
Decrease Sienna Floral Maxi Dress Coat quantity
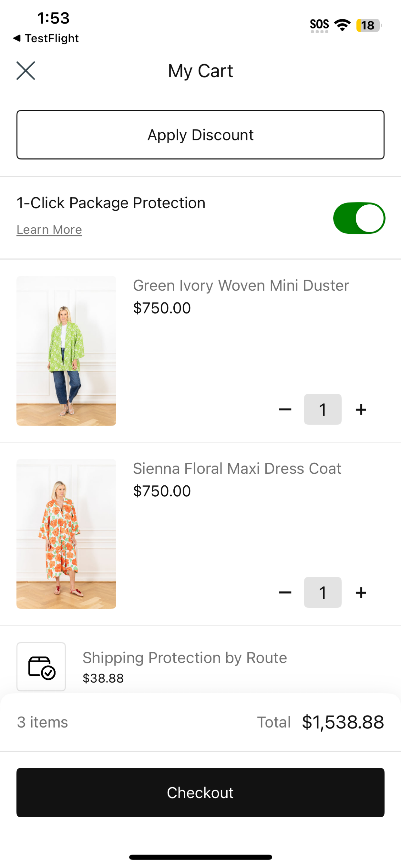(x=285, y=592)
